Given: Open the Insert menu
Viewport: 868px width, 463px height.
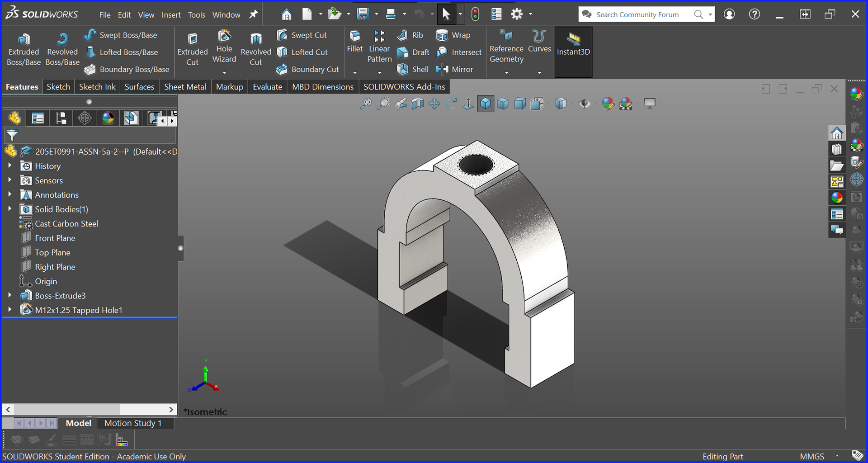Looking at the screenshot, I should tap(171, 15).
